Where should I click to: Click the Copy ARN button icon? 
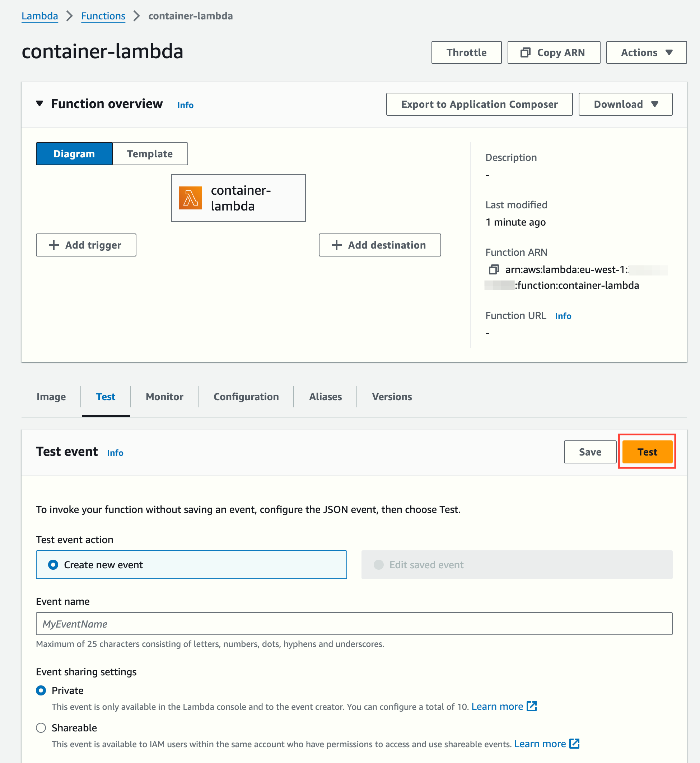tap(526, 52)
